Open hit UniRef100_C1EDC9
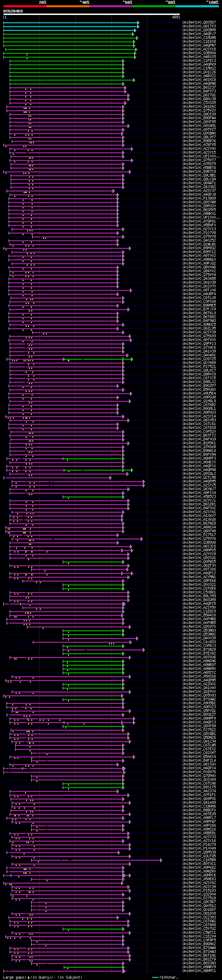The width and height of the screenshot is (222, 980). click(199, 612)
